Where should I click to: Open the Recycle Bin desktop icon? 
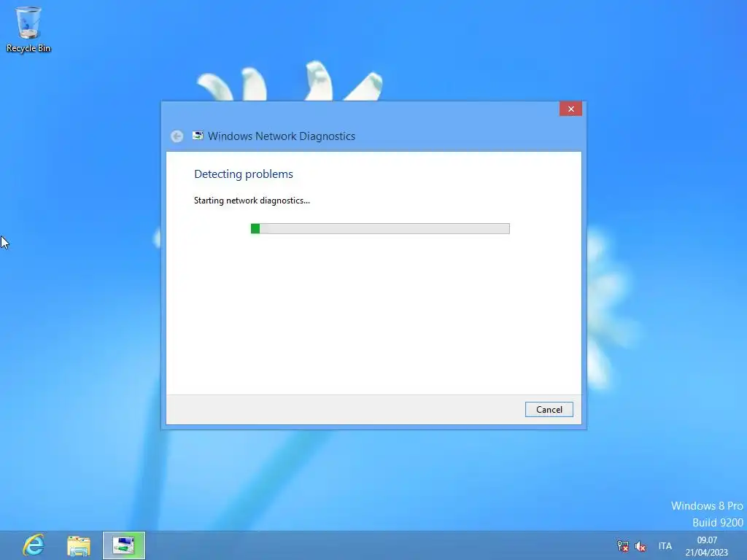(x=28, y=29)
